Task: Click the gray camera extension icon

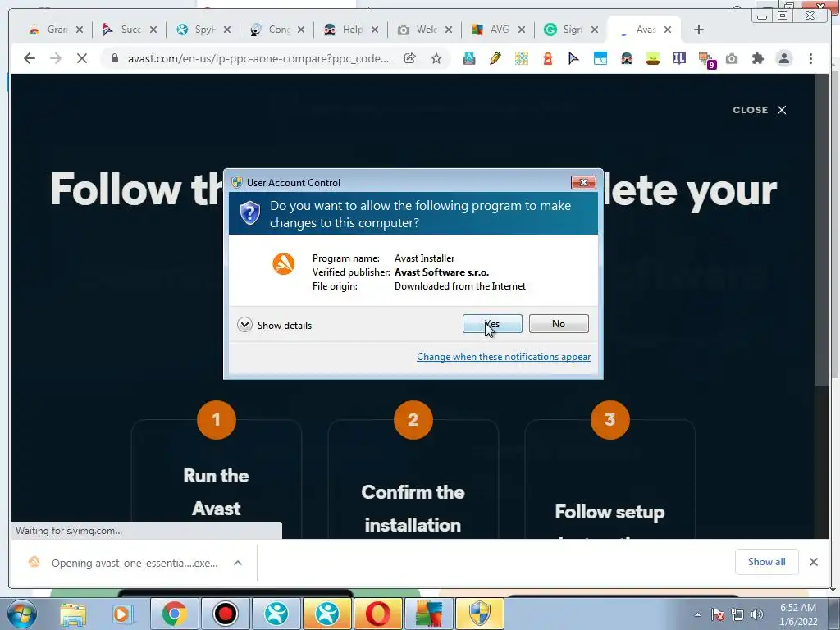Action: pos(731,58)
